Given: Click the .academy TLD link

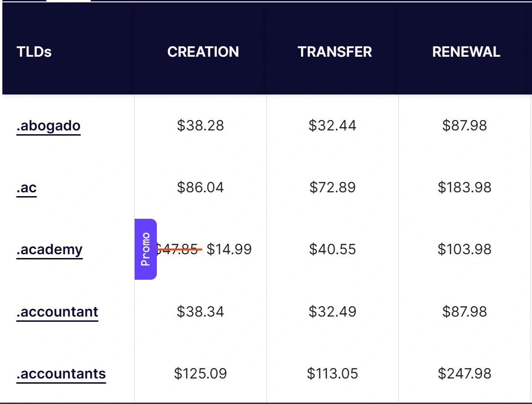Looking at the screenshot, I should point(49,250).
